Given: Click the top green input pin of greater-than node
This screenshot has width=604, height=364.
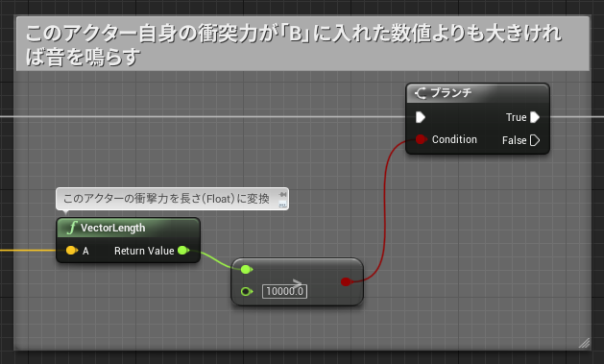Looking at the screenshot, I should click(x=246, y=270).
